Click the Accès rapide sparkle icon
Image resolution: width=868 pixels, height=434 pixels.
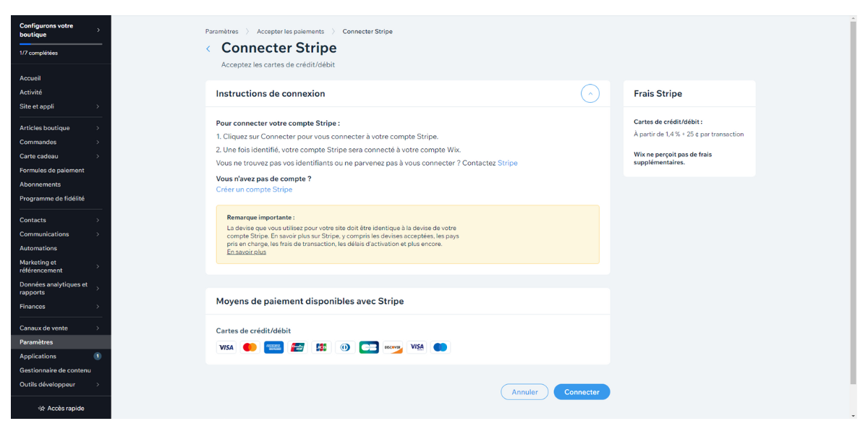42,409
